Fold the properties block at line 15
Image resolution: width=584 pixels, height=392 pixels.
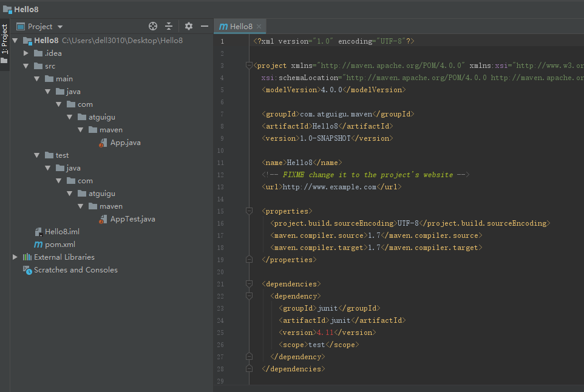249,211
